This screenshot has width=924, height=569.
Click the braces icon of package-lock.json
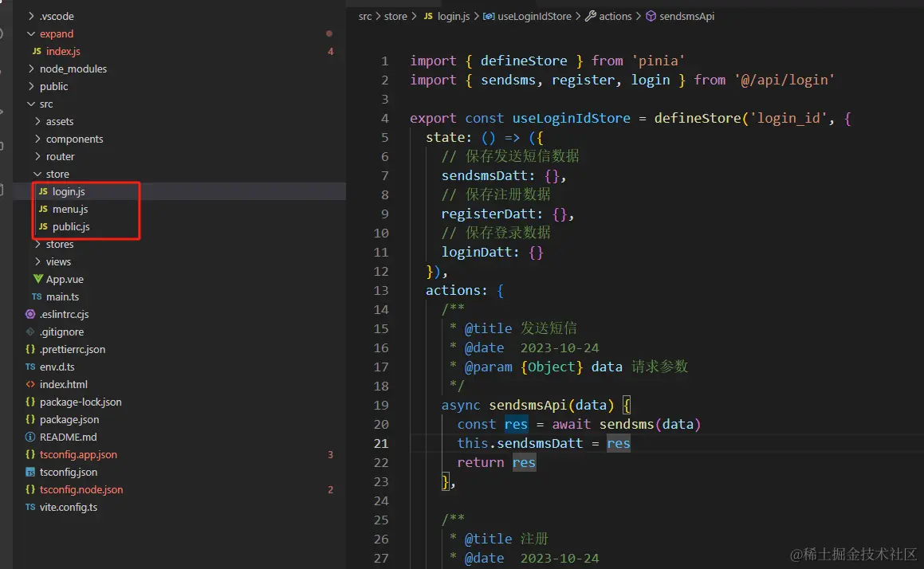[x=30, y=402]
